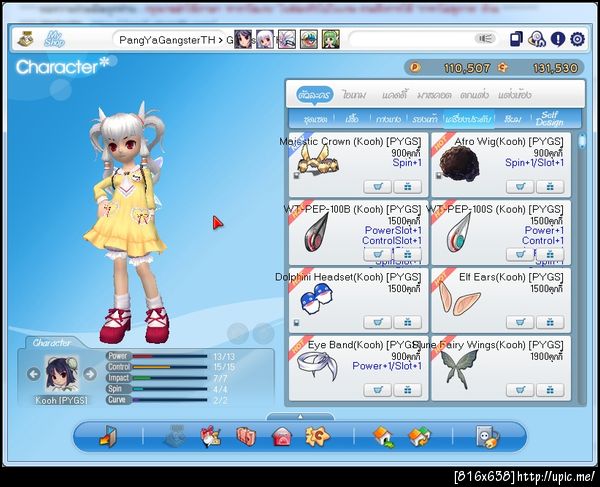Image resolution: width=600 pixels, height=487 pixels.
Task: Gift the Majestic Crown item
Action: click(x=408, y=187)
